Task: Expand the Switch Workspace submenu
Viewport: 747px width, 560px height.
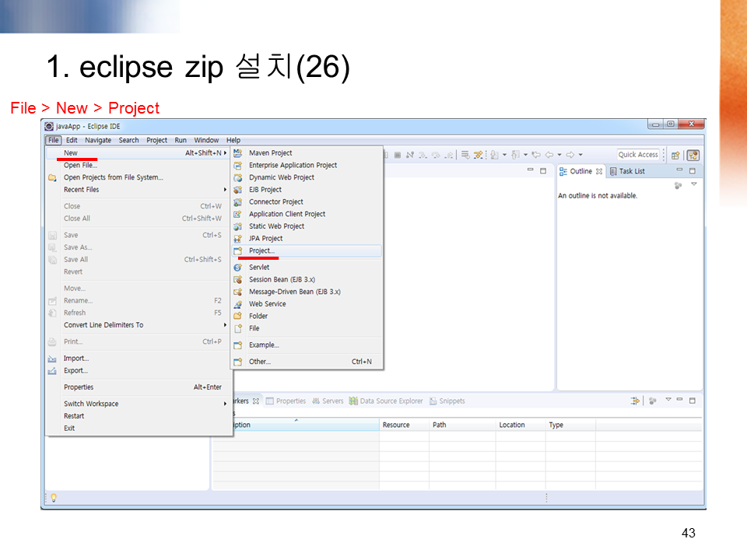Action: pyautogui.click(x=226, y=404)
